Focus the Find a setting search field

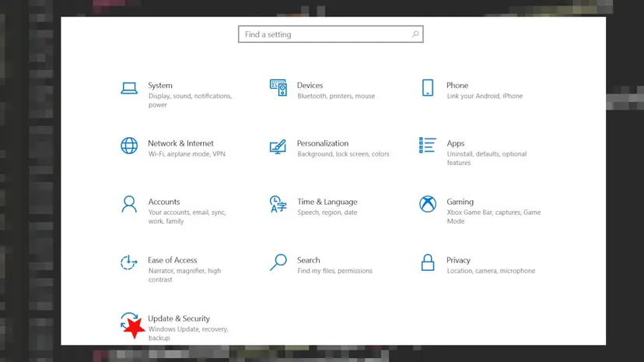(x=331, y=34)
